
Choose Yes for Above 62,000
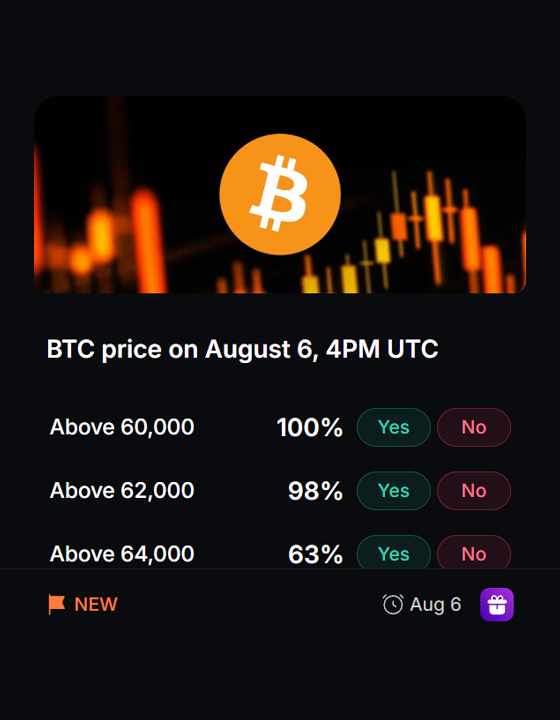[394, 490]
